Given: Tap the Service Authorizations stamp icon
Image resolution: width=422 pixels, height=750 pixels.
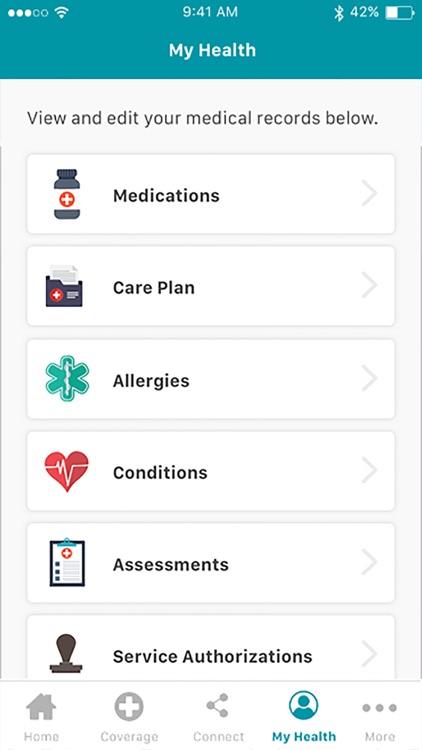Looking at the screenshot, I should pyautogui.click(x=67, y=653).
